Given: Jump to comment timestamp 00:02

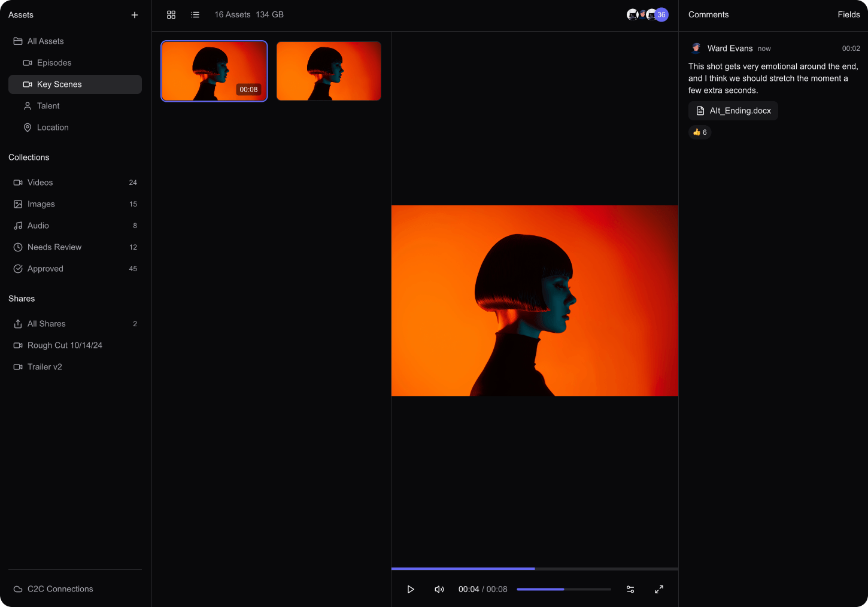Looking at the screenshot, I should 851,48.
